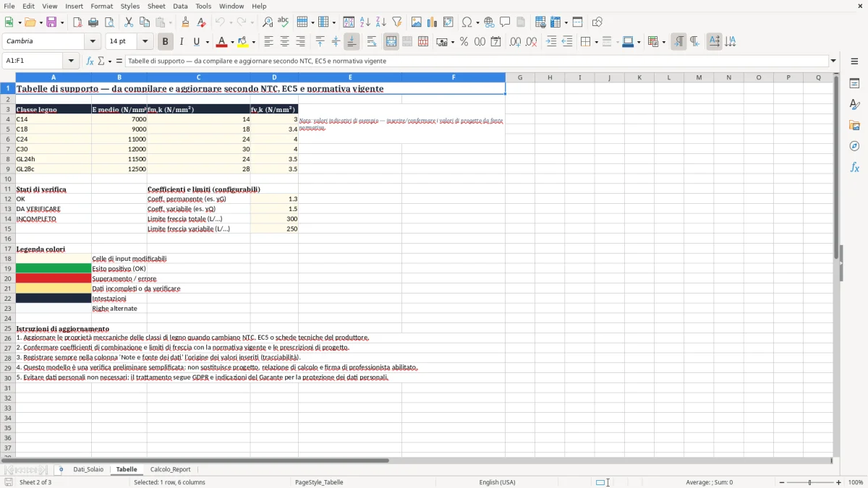The width and height of the screenshot is (868, 488).
Task: Open the Styles menu
Action: [x=130, y=6]
